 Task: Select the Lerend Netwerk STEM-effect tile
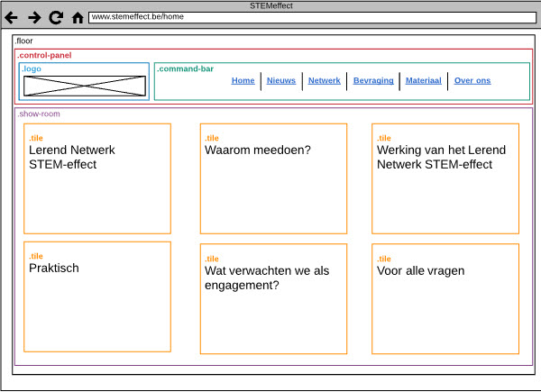(97, 178)
